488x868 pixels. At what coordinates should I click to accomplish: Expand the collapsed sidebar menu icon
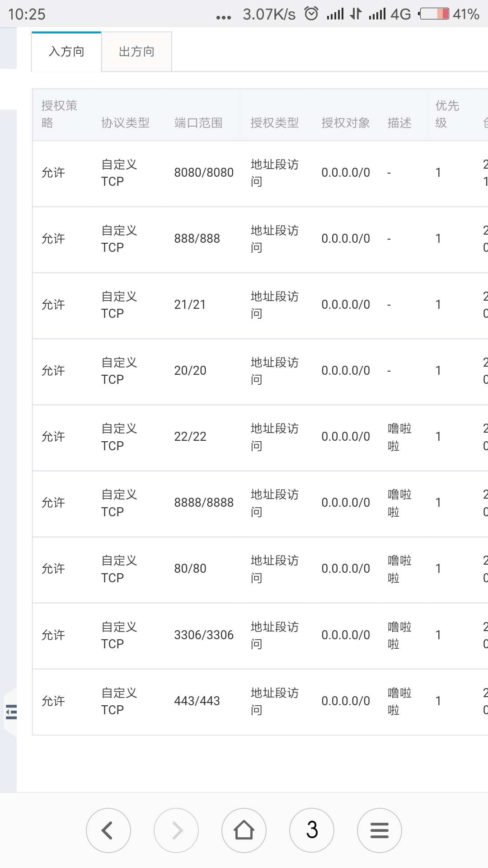(11, 712)
